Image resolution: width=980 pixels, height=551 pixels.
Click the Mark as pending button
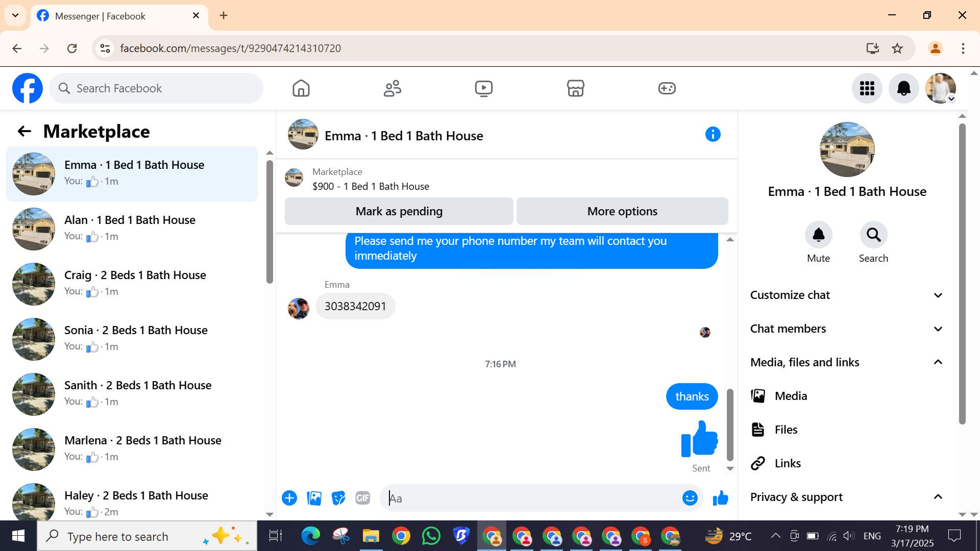(399, 211)
